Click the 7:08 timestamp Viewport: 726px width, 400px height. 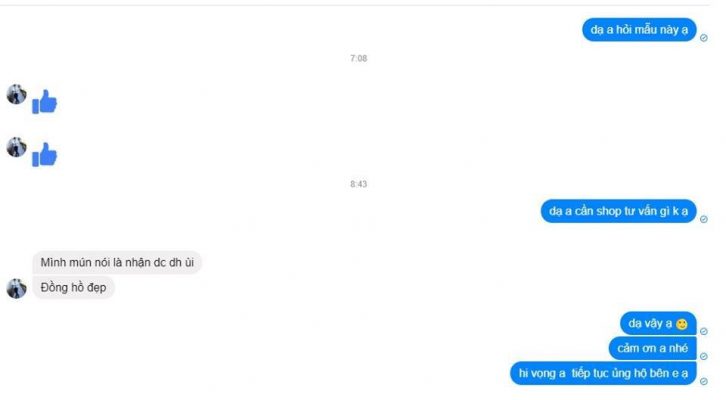point(358,58)
